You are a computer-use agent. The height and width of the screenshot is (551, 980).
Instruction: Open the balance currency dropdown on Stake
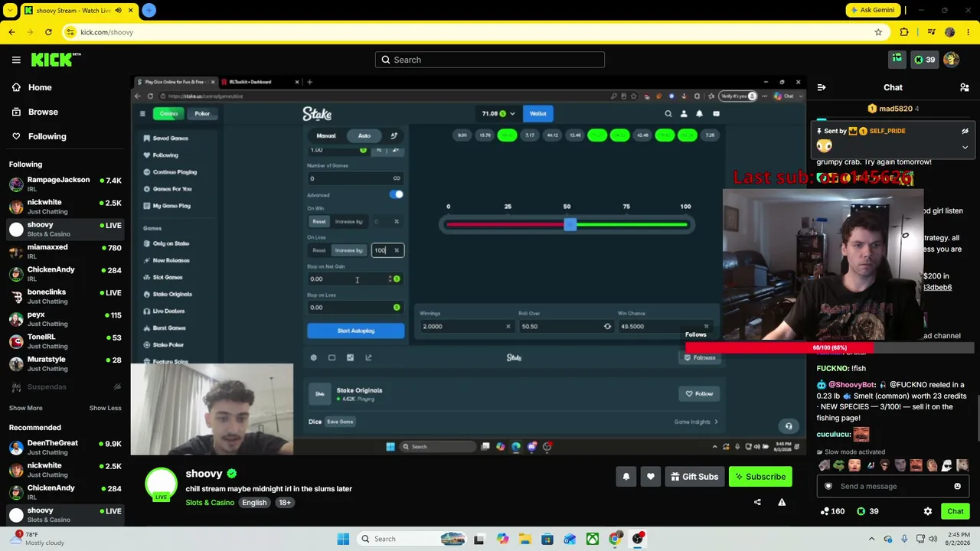click(x=498, y=114)
